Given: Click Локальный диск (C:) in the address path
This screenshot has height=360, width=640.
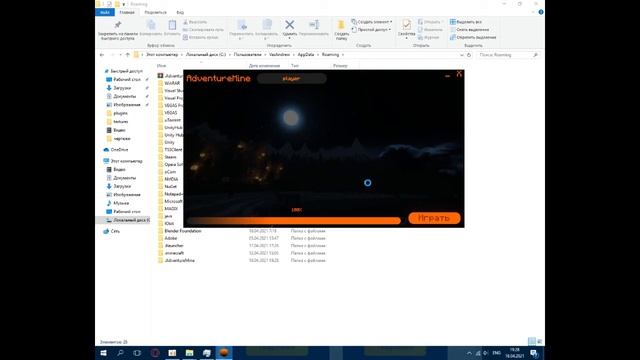Looking at the screenshot, I should [x=206, y=55].
